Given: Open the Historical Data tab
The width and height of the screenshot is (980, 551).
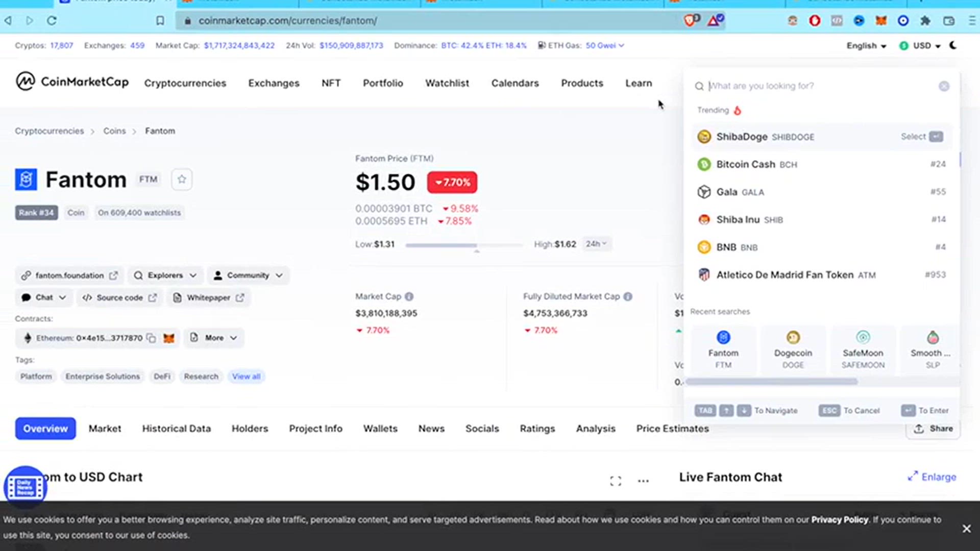Looking at the screenshot, I should [177, 429].
